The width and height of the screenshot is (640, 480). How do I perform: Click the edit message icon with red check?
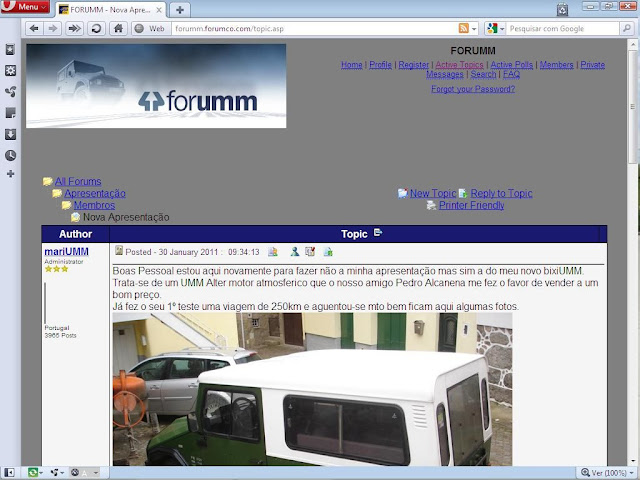point(310,252)
